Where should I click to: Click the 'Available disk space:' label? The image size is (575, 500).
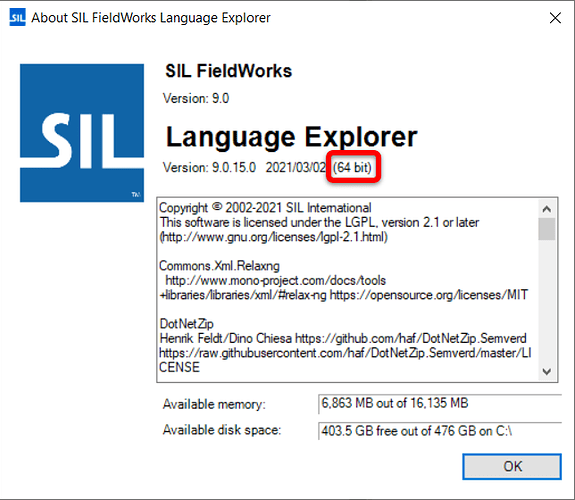[222, 430]
